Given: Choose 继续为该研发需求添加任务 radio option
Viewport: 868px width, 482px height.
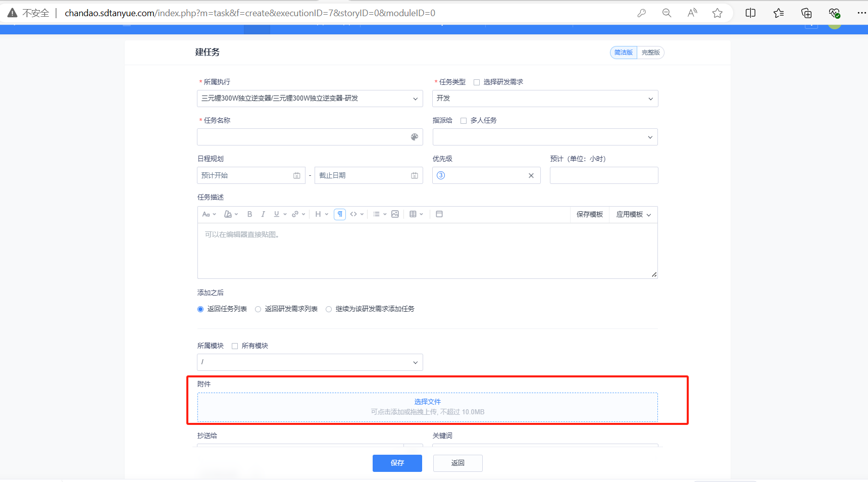Looking at the screenshot, I should tap(329, 309).
